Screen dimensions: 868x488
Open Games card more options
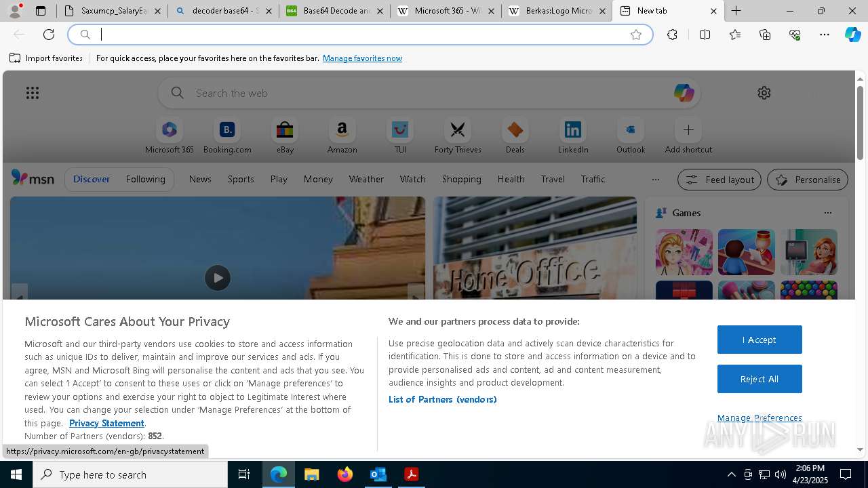[x=827, y=213]
